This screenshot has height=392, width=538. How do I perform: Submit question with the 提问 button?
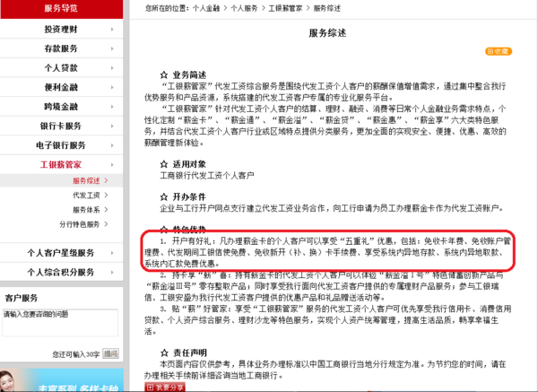(x=110, y=353)
